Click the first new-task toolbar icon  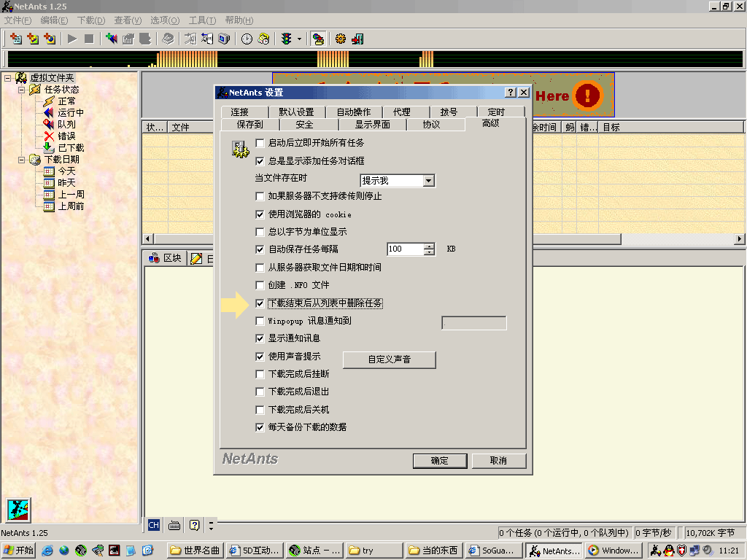click(x=16, y=39)
